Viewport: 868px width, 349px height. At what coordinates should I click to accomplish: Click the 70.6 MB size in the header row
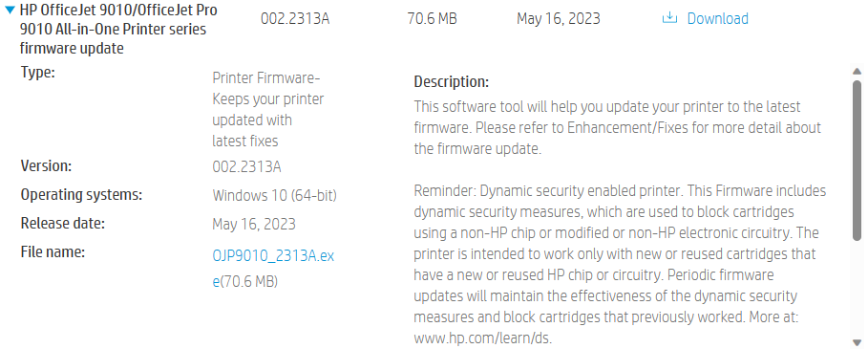point(433,19)
